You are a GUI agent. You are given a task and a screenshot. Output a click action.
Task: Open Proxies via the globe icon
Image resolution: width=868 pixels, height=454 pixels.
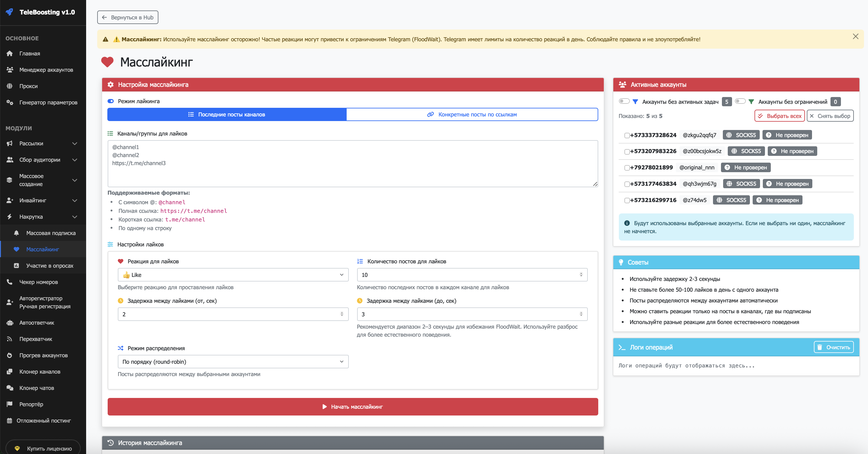10,86
